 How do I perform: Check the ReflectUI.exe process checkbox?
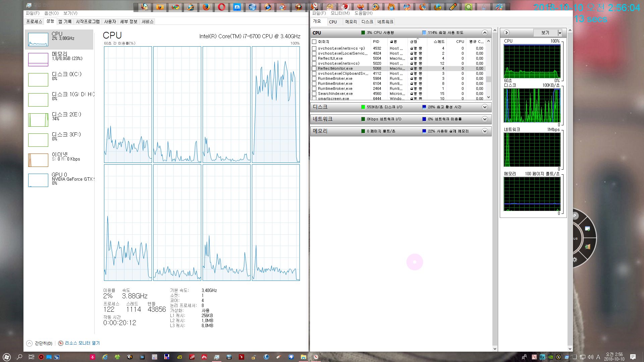coord(314,58)
